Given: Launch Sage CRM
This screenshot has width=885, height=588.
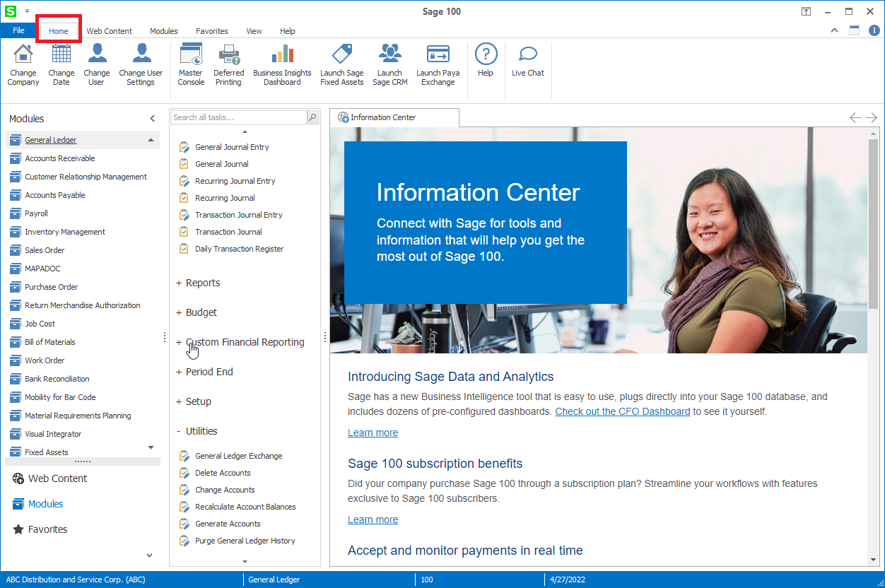Looking at the screenshot, I should (x=389, y=64).
